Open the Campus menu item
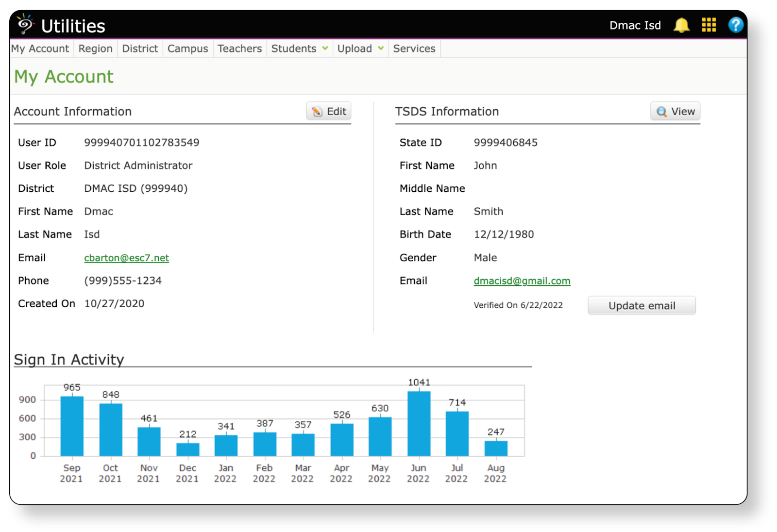Screen dimensions: 777x532 point(187,49)
